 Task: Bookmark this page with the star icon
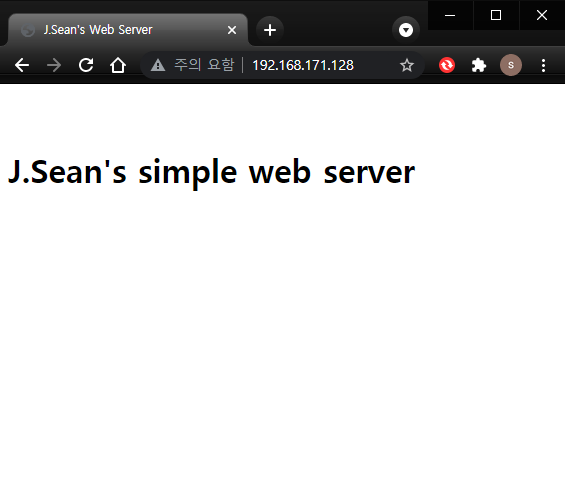pyautogui.click(x=407, y=65)
